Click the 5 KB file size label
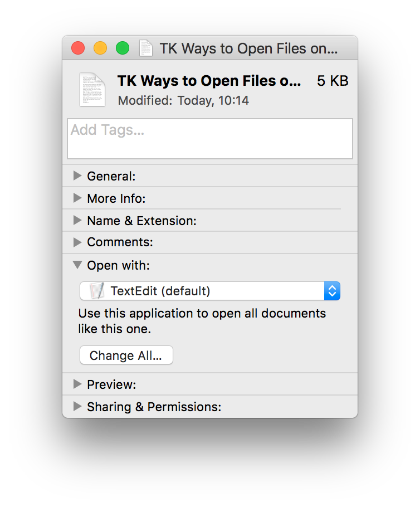420x507 pixels. point(333,81)
